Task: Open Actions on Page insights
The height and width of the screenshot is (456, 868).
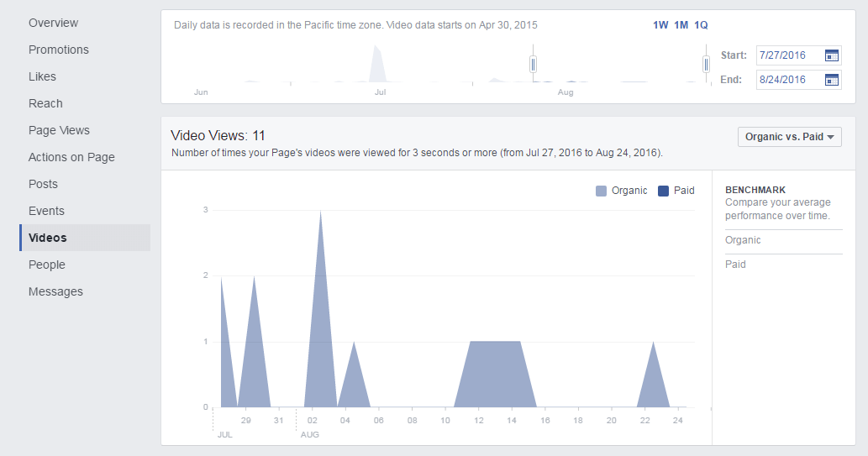Action: pos(71,157)
